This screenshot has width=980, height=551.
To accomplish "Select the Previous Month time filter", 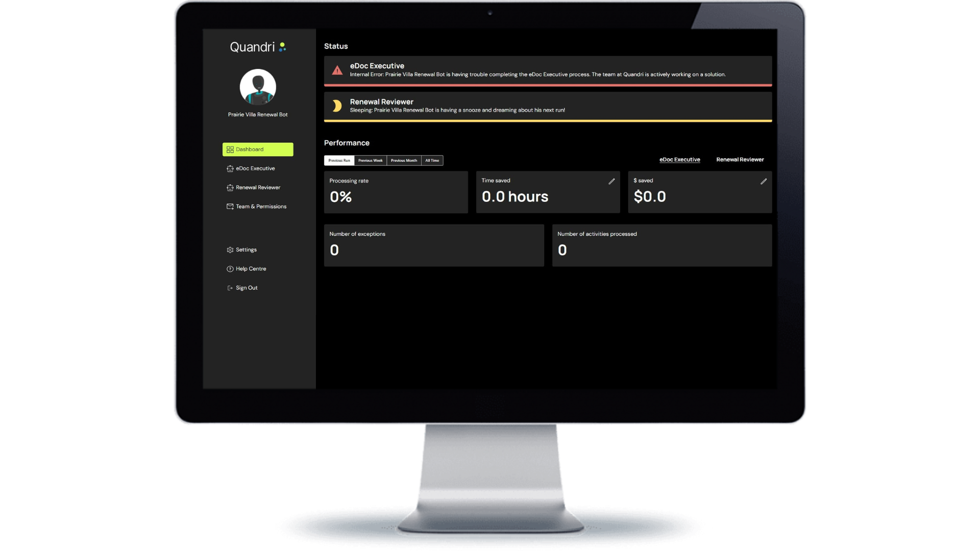I will (404, 160).
